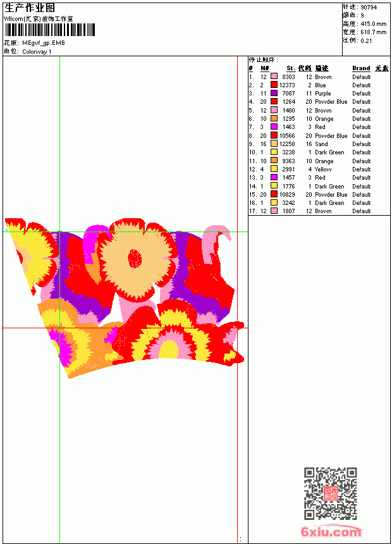
Task: Click the Colorway 1 label
Action: tap(37, 52)
